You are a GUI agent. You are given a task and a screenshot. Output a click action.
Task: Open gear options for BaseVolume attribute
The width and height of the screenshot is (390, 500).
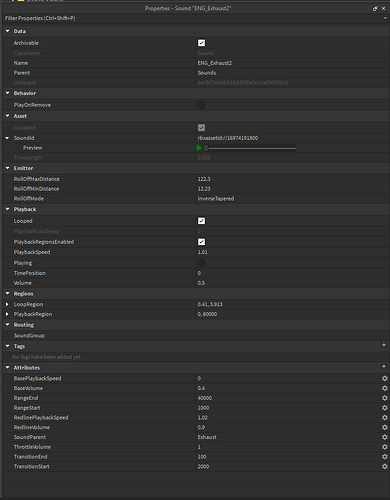(x=385, y=388)
